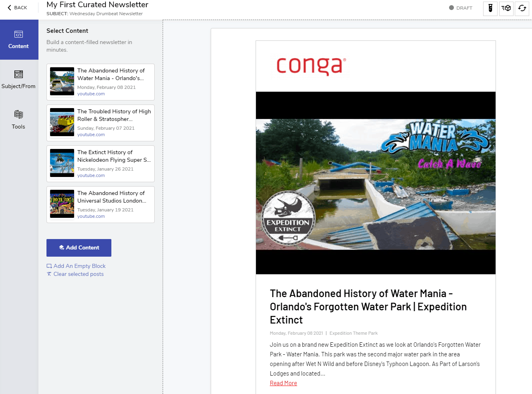Click the 'My First Curated Newsletter' title
This screenshot has width=532, height=394.
tap(97, 5)
